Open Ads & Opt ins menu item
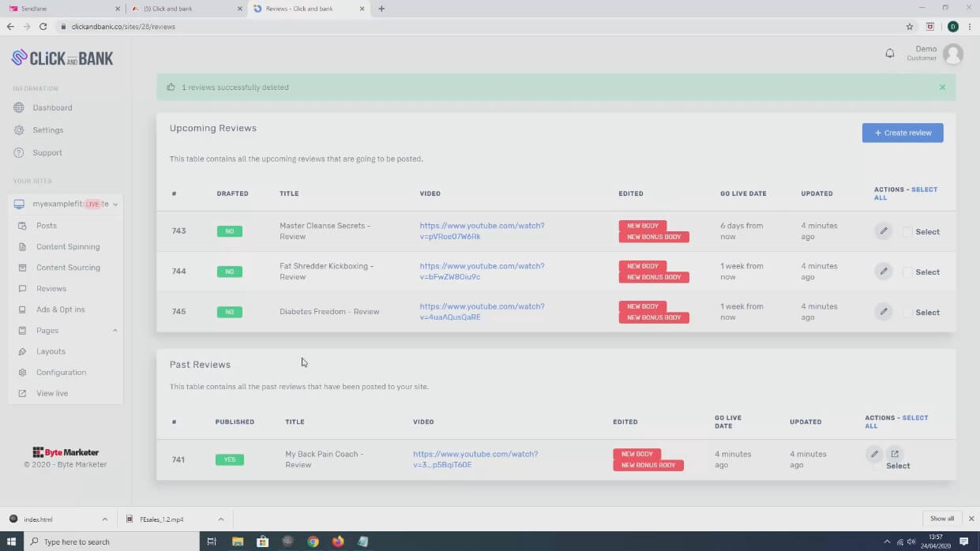 60,309
